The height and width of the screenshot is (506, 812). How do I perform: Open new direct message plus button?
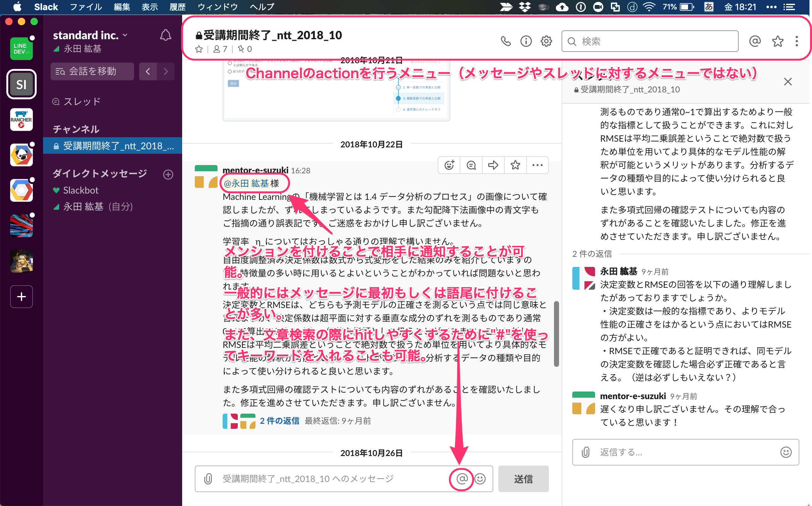(x=168, y=174)
